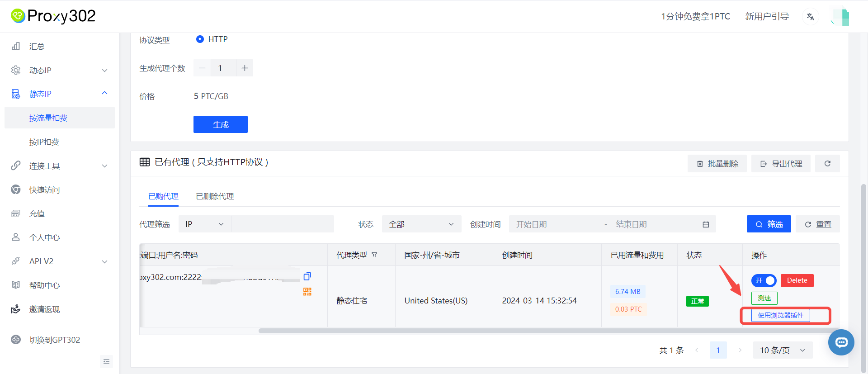Click the API V2 icon
Viewport: 868px width, 374px height.
(x=16, y=261)
